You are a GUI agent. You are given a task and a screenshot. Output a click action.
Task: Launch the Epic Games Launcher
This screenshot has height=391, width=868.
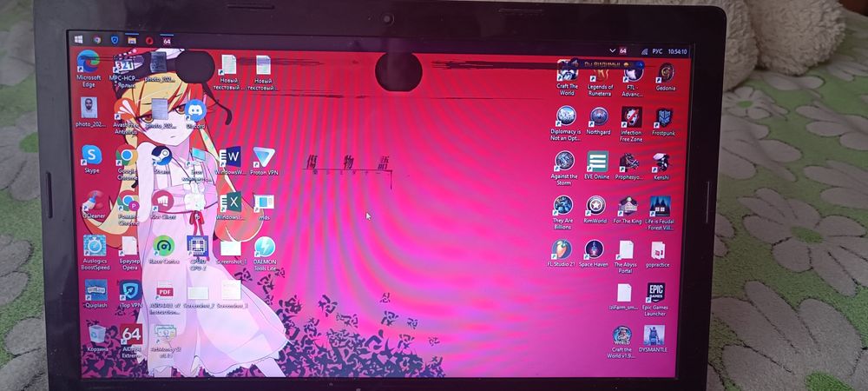[x=656, y=300]
